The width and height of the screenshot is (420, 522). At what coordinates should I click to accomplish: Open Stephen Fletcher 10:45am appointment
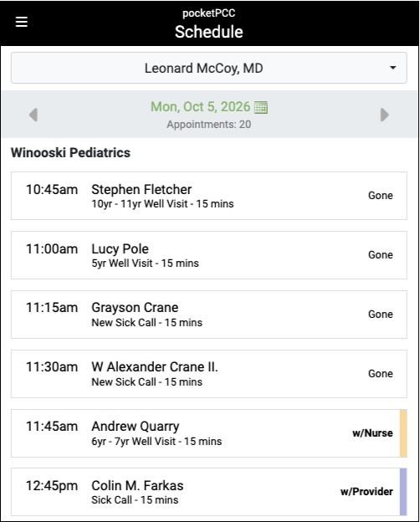[209, 196]
